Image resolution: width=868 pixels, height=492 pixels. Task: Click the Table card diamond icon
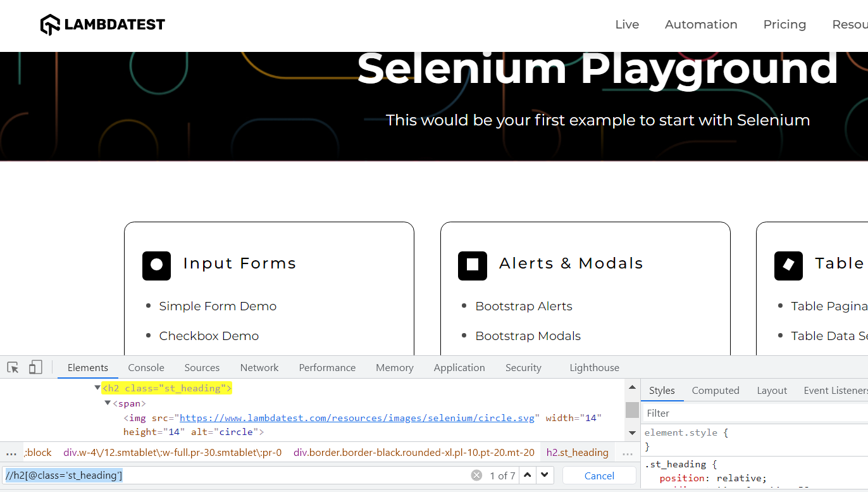pyautogui.click(x=788, y=265)
